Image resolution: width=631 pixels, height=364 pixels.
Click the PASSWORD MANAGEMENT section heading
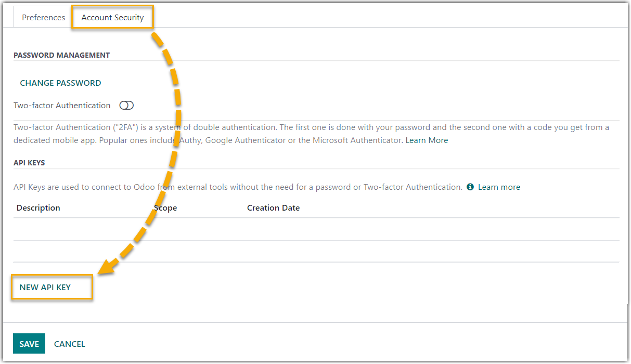(x=61, y=55)
